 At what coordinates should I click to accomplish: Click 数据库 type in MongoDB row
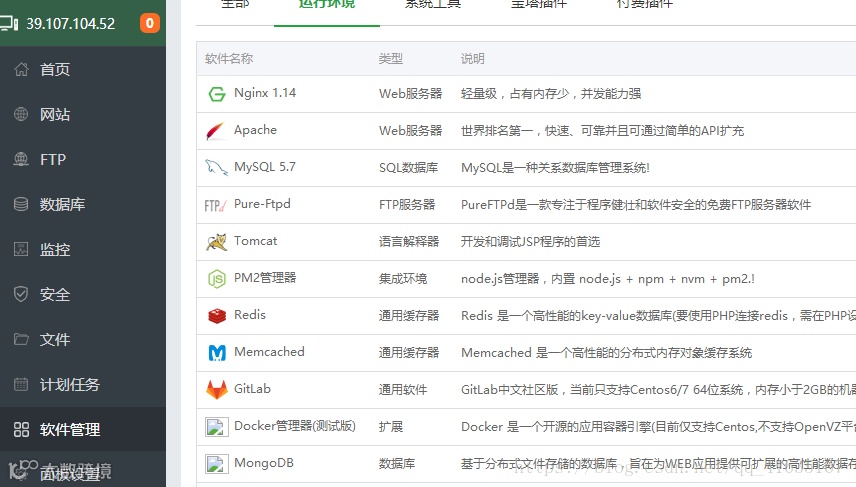pyautogui.click(x=397, y=464)
